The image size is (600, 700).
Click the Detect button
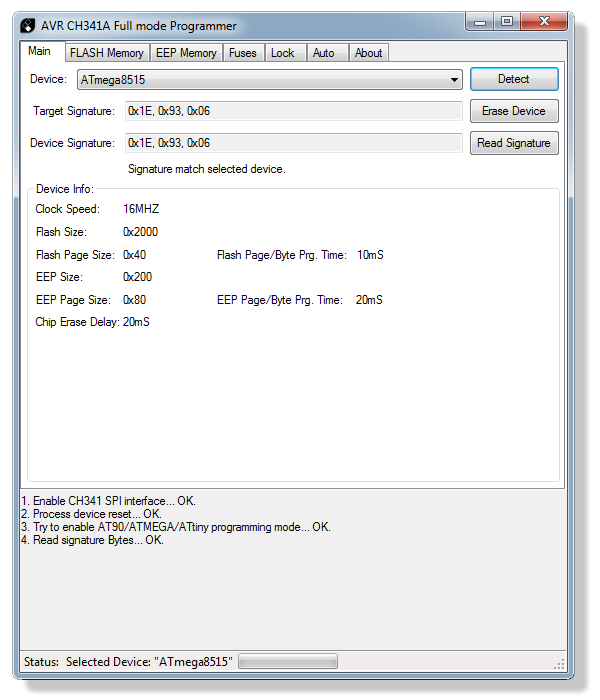(x=514, y=79)
